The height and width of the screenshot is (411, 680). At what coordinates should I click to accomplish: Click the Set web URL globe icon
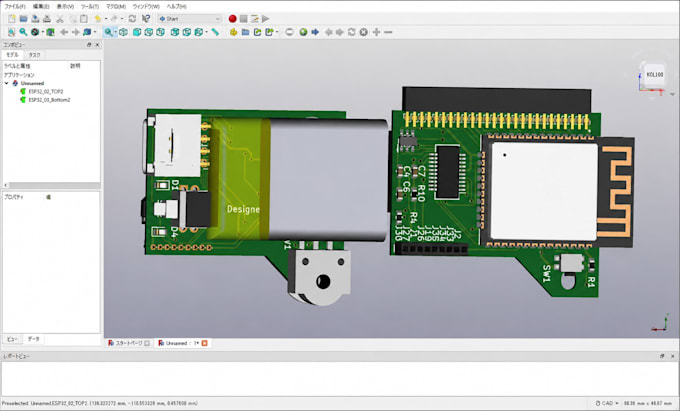click(303, 32)
